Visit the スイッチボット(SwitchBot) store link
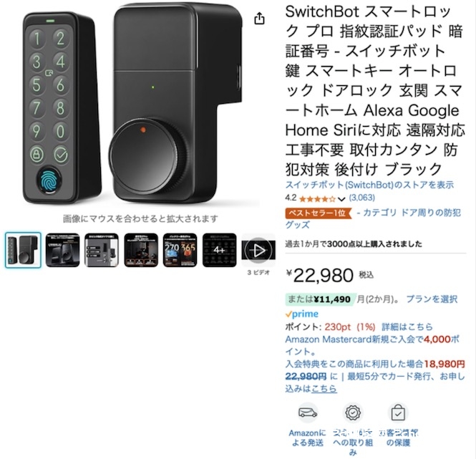Screen dimensions: 476x459 (x=369, y=185)
